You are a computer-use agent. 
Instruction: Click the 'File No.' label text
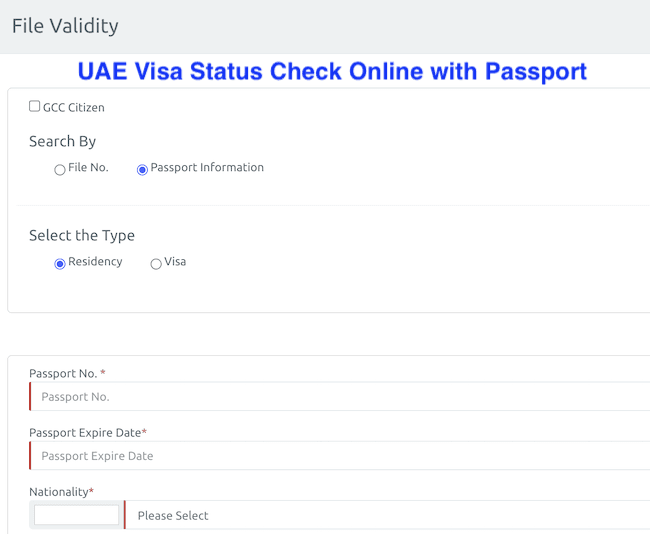point(88,167)
